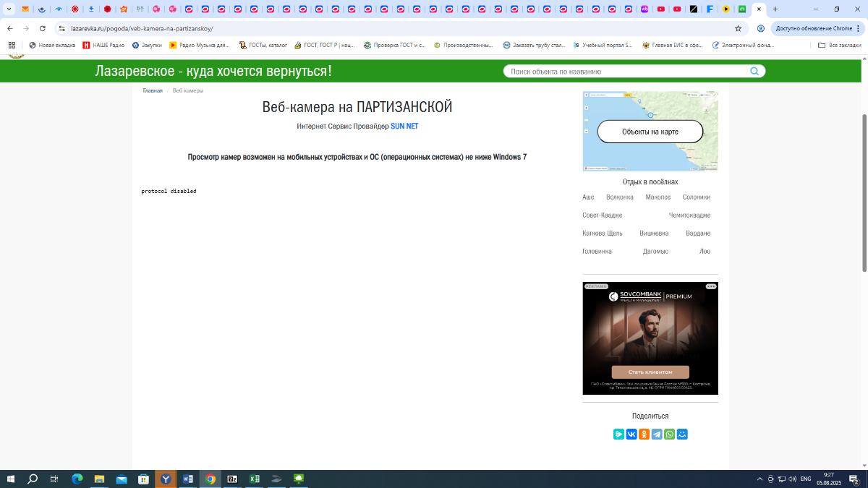Open Yandex Browser from the taskbar
The image size is (868, 488).
(x=166, y=479)
